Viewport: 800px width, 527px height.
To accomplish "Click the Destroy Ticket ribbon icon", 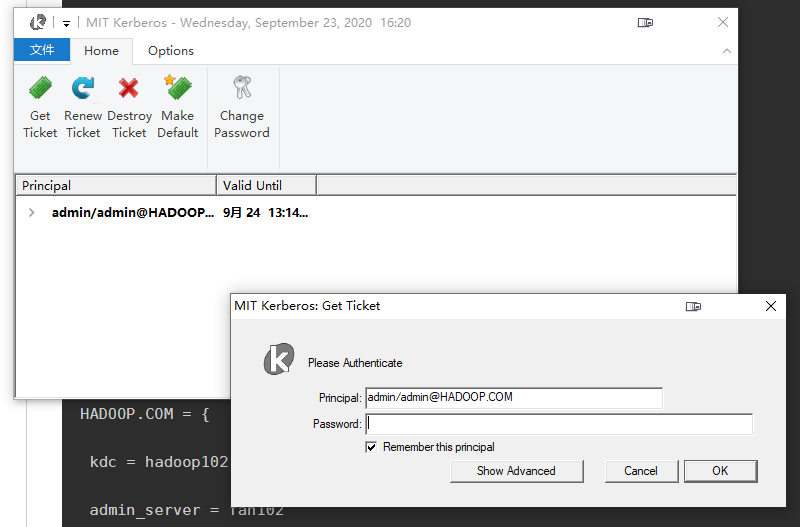I will (x=129, y=88).
